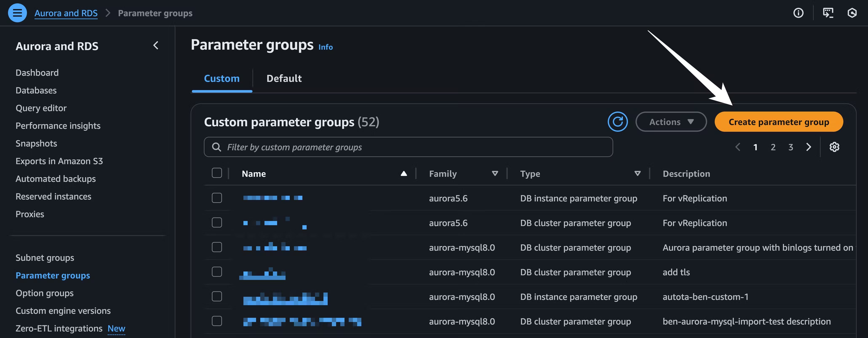Viewport: 868px width, 338px height.
Task: Click 'For vReplication' in DB instance row
Action: click(694, 198)
